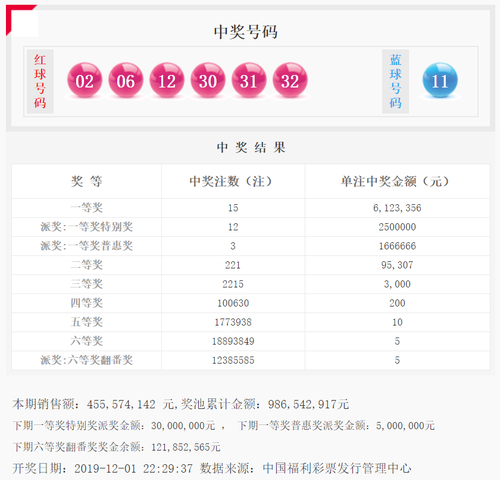Image resolution: width=500 pixels, height=480 pixels.
Task: Select the 六等奖 count 18893849
Action: [x=233, y=341]
